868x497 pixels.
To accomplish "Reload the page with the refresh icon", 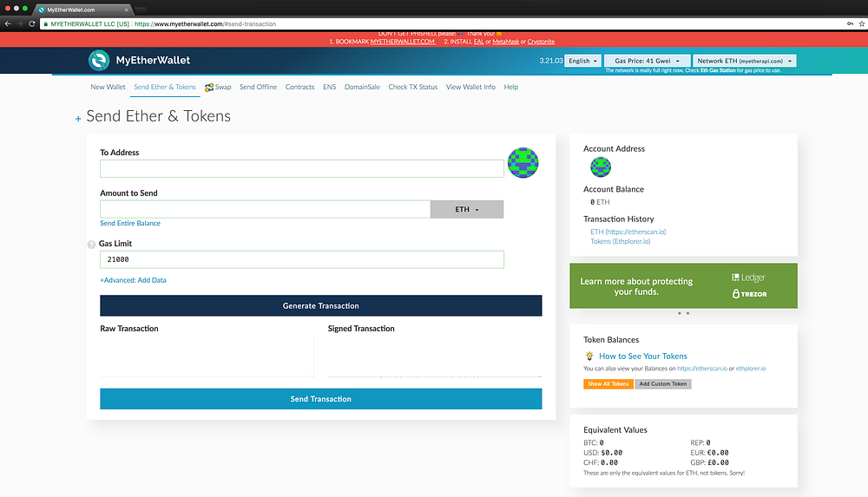I will point(32,23).
